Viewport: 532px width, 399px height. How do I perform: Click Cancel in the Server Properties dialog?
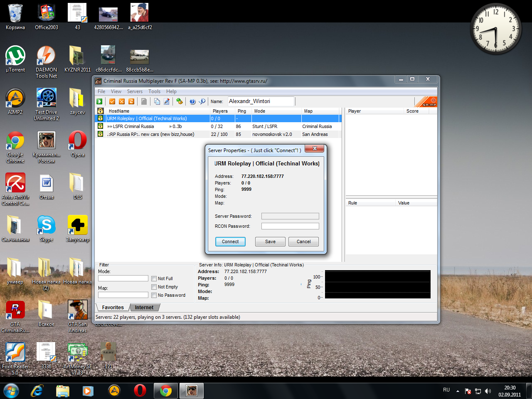click(303, 242)
